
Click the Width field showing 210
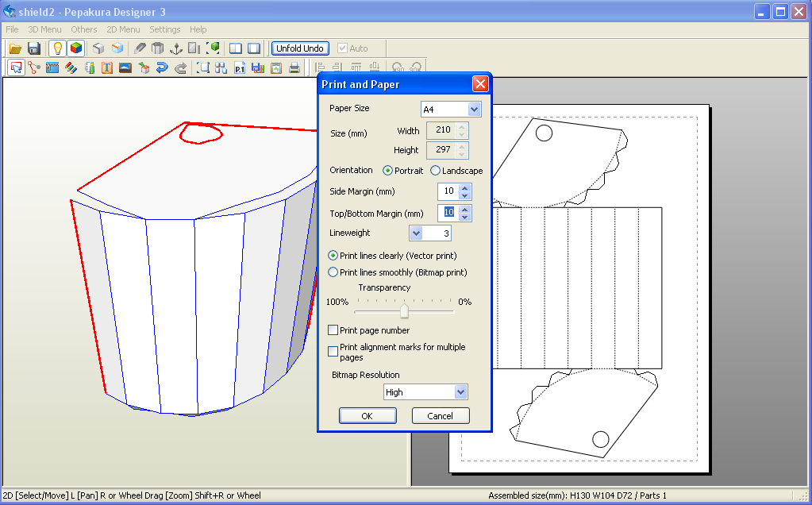pos(443,130)
